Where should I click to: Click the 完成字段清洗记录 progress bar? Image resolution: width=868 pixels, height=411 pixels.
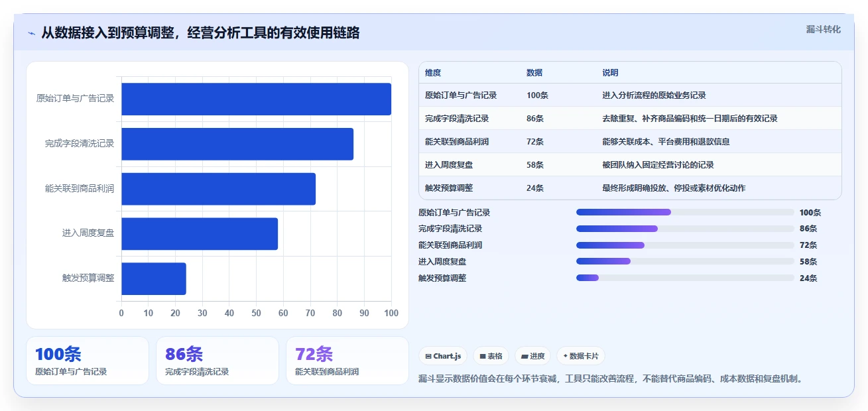[x=685, y=229]
